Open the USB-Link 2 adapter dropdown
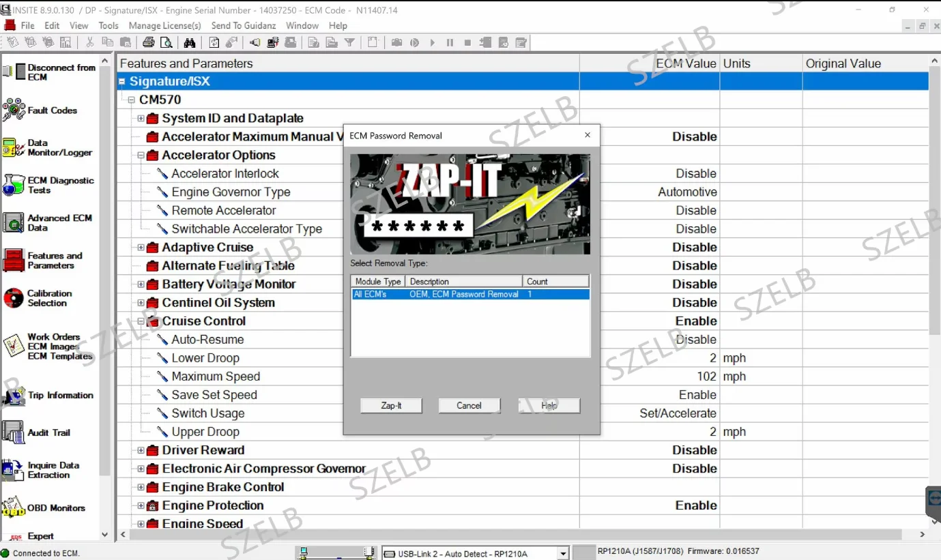This screenshot has width=941, height=560. point(563,553)
